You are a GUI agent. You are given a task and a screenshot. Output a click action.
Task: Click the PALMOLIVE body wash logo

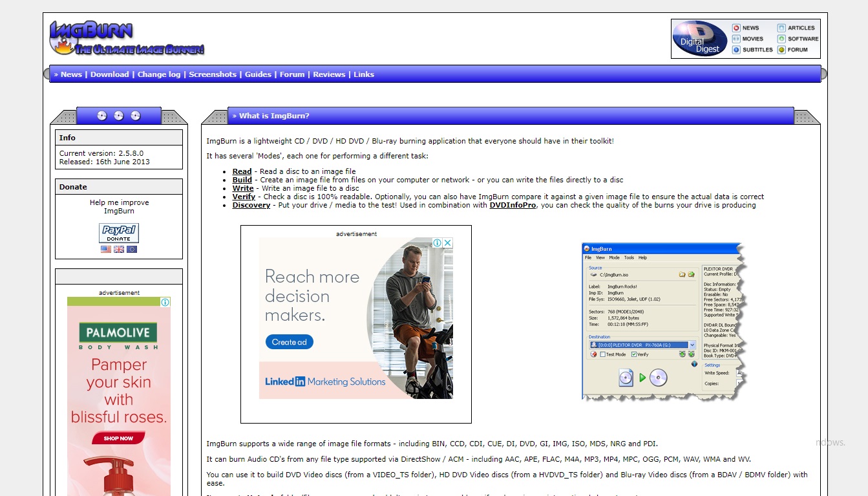tap(118, 336)
